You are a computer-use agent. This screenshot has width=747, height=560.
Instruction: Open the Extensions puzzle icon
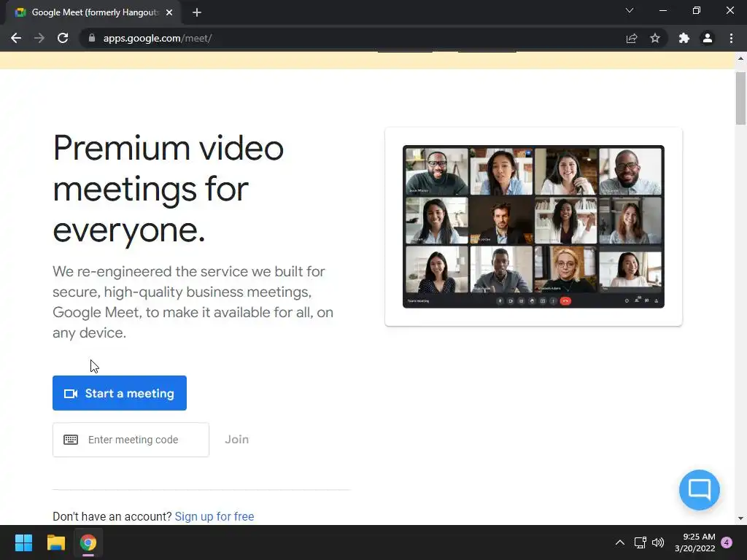click(684, 38)
